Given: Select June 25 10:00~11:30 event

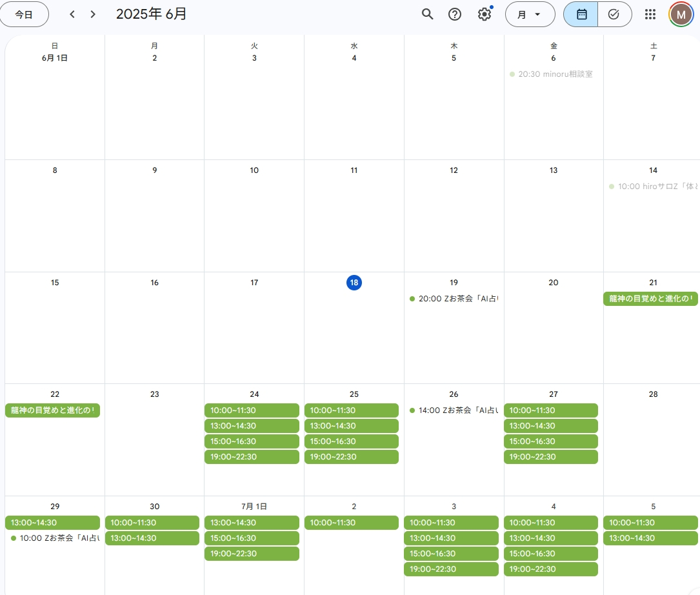Looking at the screenshot, I should (x=352, y=410).
